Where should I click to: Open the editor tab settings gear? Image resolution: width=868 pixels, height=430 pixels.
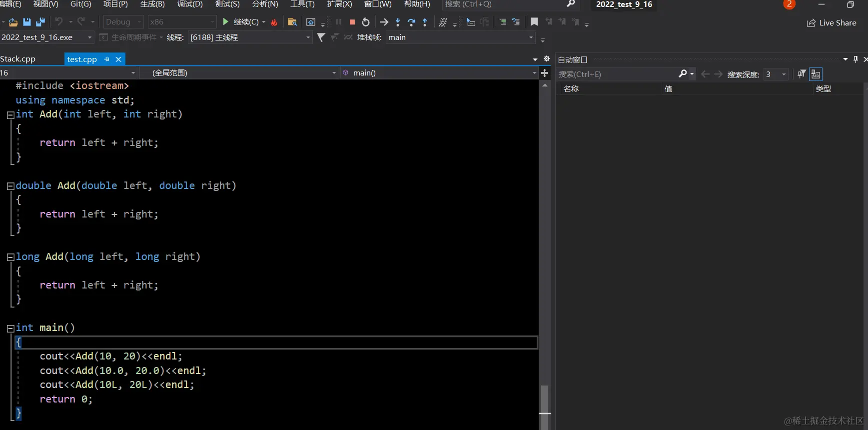click(547, 59)
